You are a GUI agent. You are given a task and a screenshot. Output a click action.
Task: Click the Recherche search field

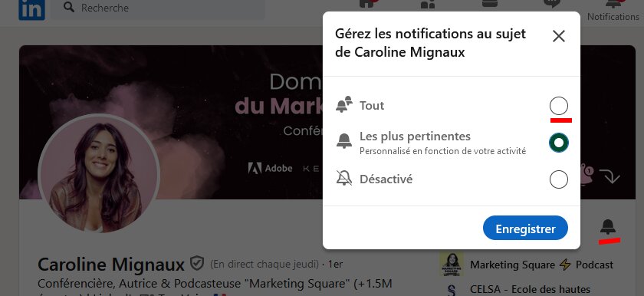[158, 9]
